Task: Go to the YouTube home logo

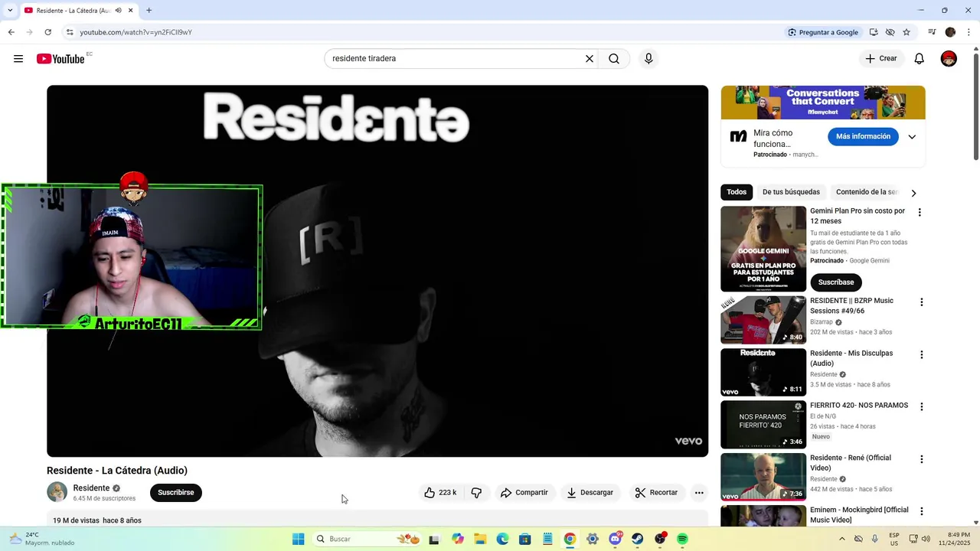Action: click(60, 59)
